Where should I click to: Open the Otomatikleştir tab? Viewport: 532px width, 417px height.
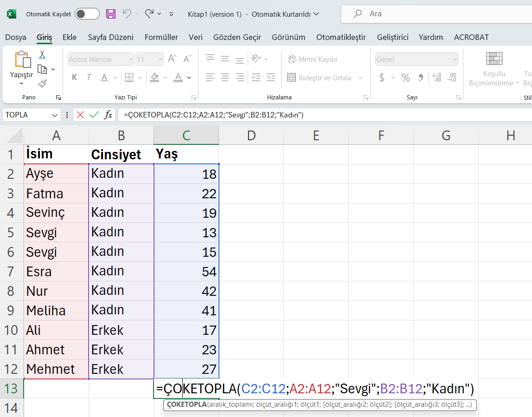341,37
